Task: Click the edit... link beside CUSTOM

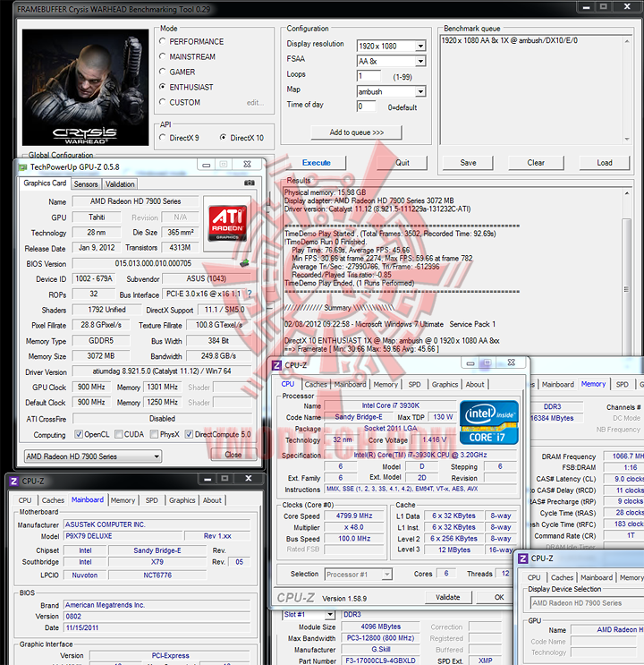Action: tap(255, 103)
